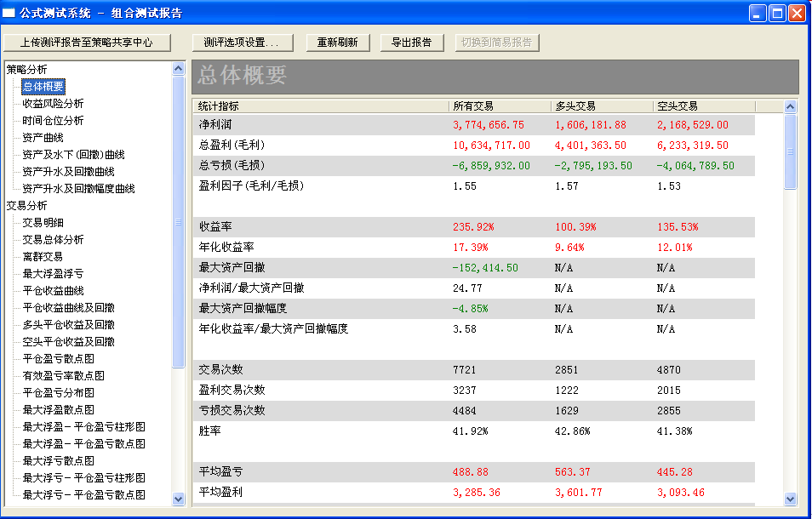Click tree panel scroll up arrow
The image size is (812, 519).
click(179, 69)
